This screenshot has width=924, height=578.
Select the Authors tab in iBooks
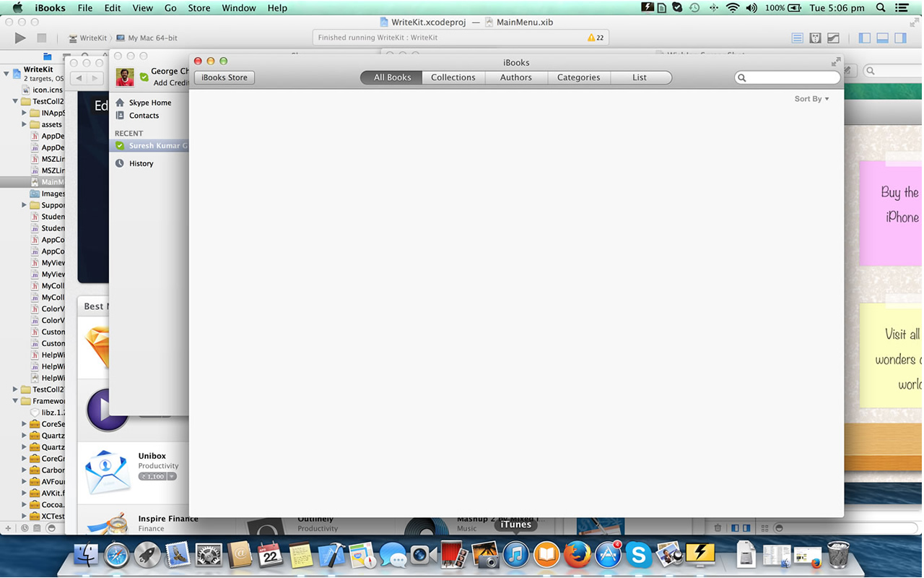point(515,77)
